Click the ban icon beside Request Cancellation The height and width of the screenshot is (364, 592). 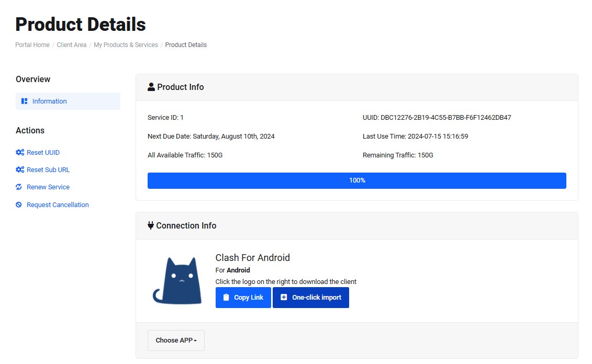point(19,205)
